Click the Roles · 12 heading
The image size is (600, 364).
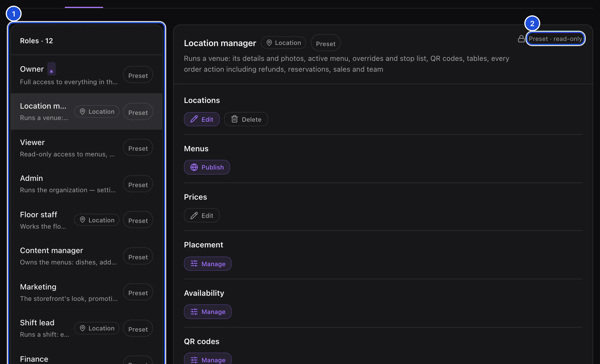(36, 41)
